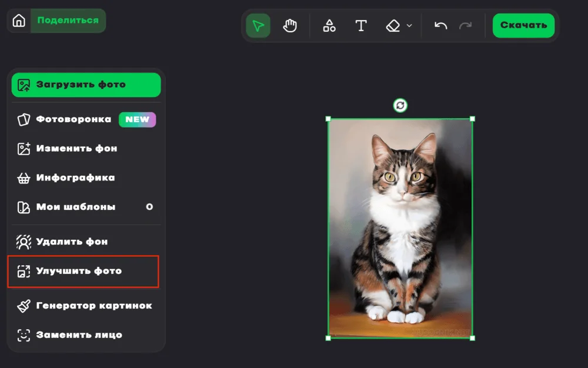Select Удалить фон to remove background
Image resolution: width=588 pixels, height=368 pixels.
86,242
